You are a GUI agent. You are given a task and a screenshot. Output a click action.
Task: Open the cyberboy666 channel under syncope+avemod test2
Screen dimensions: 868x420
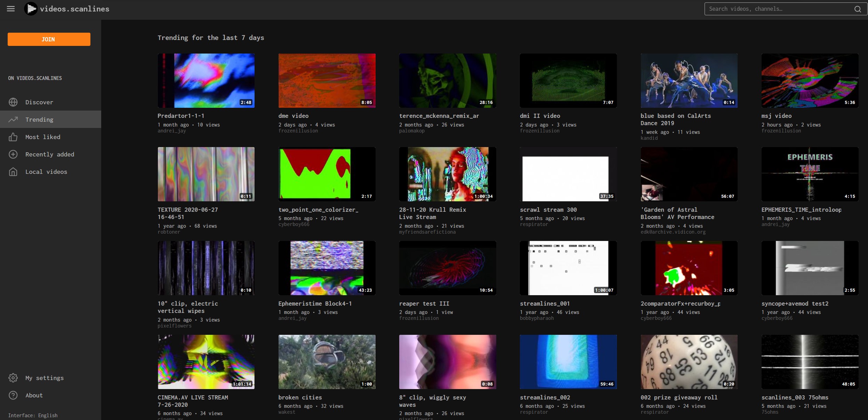click(x=777, y=318)
